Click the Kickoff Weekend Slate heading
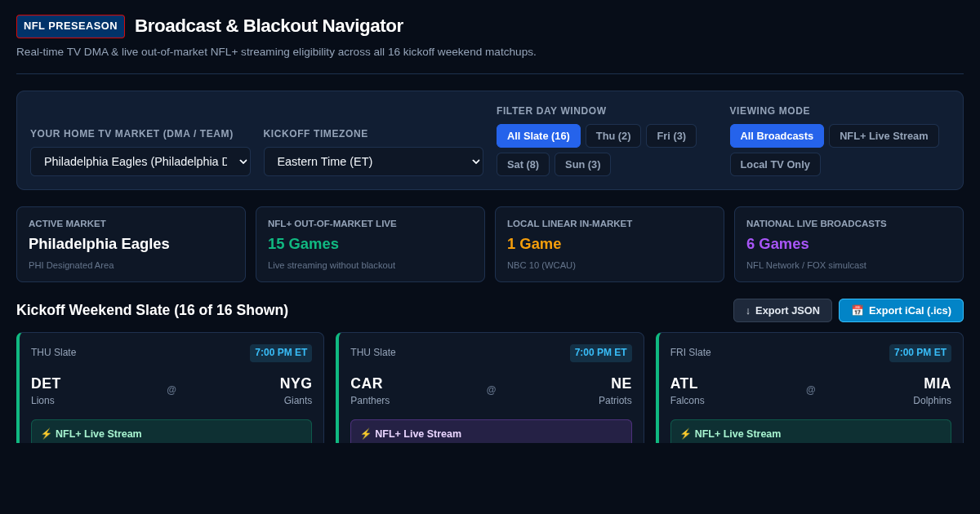This screenshot has width=980, height=514. [x=153, y=310]
